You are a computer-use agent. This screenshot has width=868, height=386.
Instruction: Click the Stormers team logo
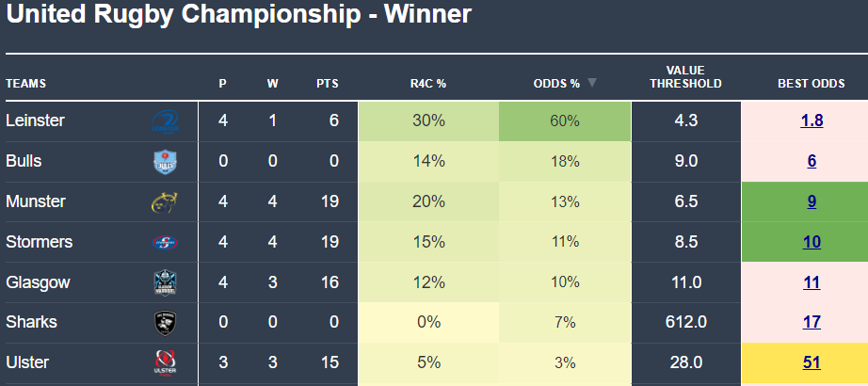(x=164, y=243)
